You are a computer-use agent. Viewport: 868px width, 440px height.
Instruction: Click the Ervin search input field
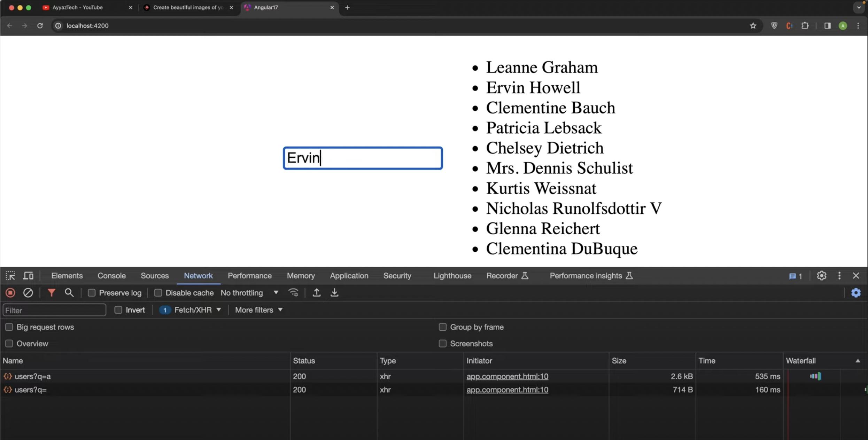click(x=363, y=158)
